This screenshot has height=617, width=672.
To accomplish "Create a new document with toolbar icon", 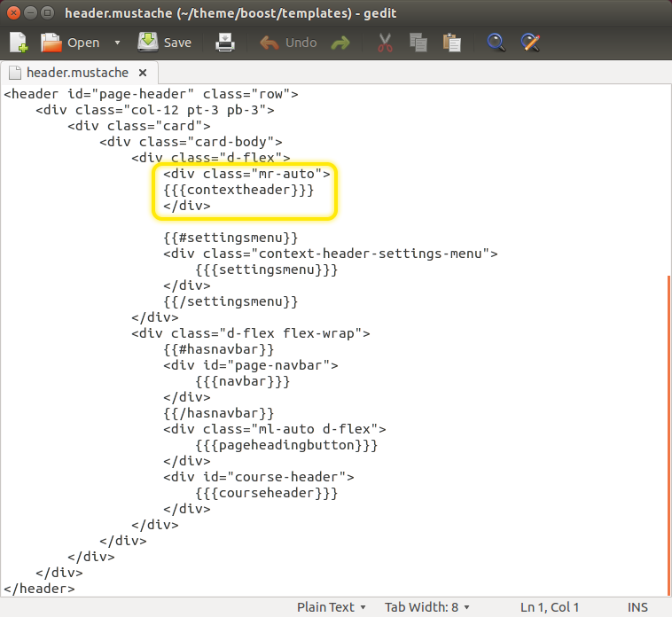I will [x=19, y=43].
